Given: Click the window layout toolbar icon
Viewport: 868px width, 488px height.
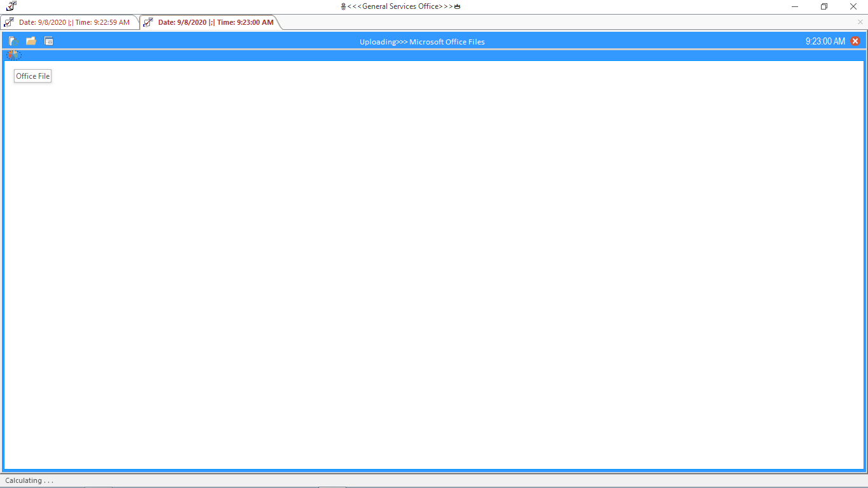Looking at the screenshot, I should click(49, 41).
